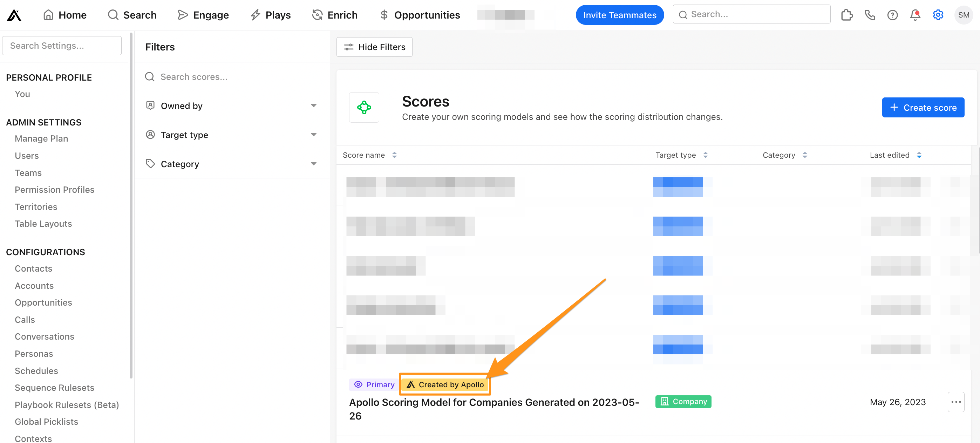This screenshot has height=443, width=980.
Task: Open Permission Profiles in the sidebar
Action: [54, 189]
